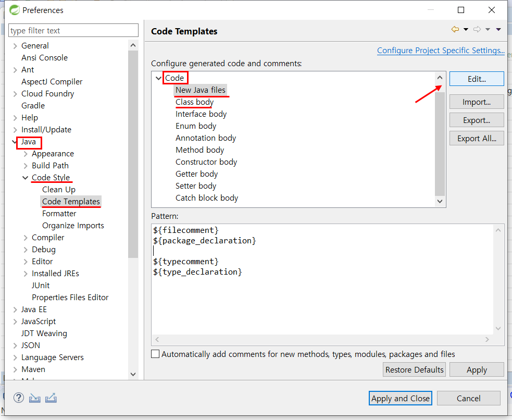Focus the type filter text field
This screenshot has height=420, width=512.
tap(73, 30)
